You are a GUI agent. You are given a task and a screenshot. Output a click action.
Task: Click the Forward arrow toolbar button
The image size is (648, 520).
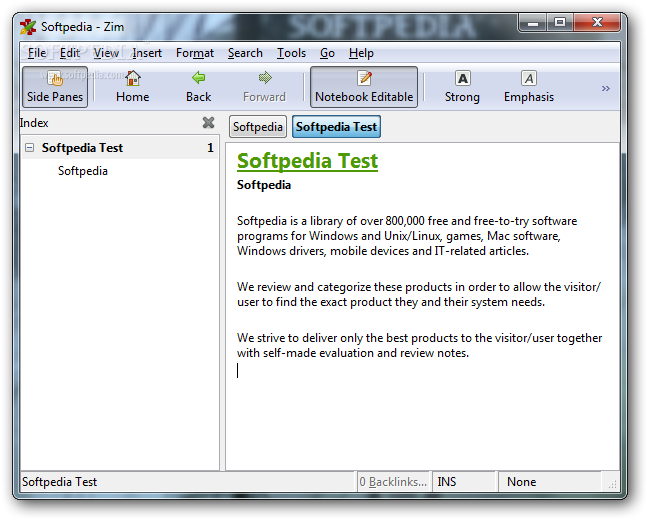264,87
